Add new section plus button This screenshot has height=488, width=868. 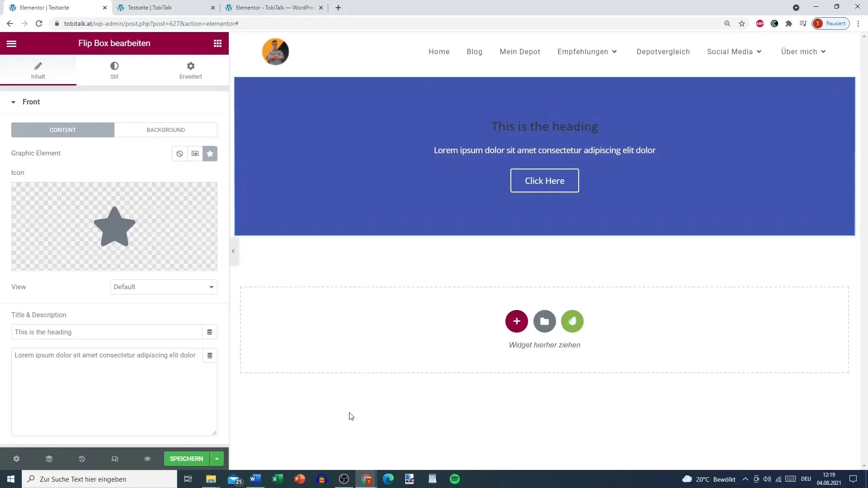click(517, 321)
